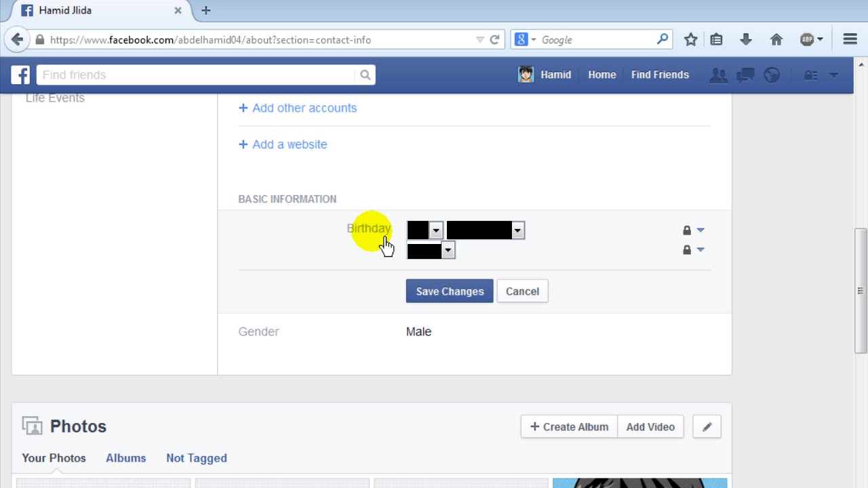This screenshot has height=488, width=868.
Task: Reload the page with the refresh icon
Action: [495, 39]
